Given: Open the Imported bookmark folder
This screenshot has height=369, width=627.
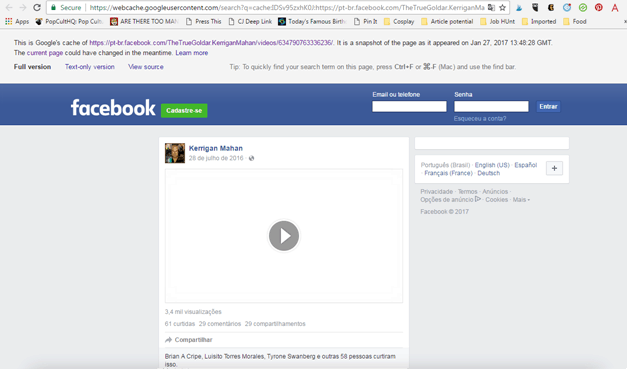Looking at the screenshot, I should pos(539,22).
